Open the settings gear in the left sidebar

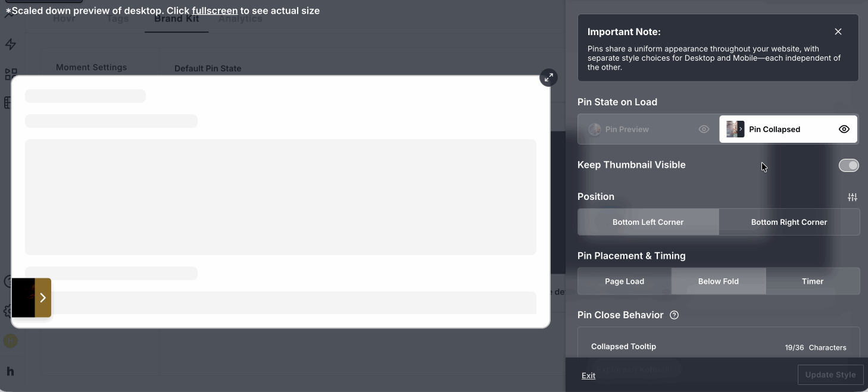[8, 311]
